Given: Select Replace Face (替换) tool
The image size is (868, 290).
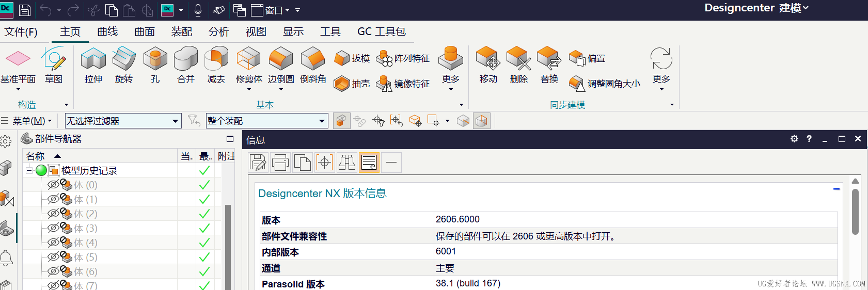Looking at the screenshot, I should click(549, 65).
